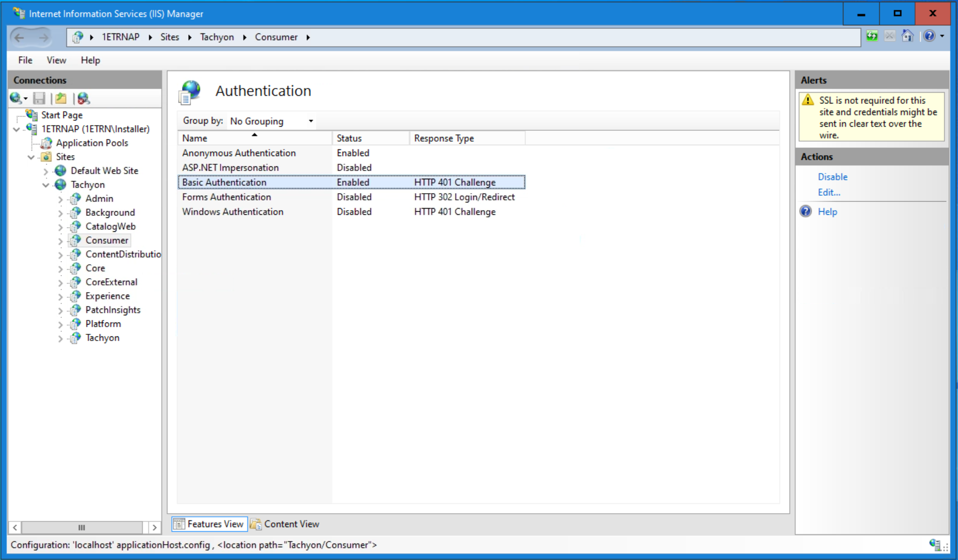The image size is (958, 560).
Task: Collapse the Tachyon site tree node
Action: (46, 185)
